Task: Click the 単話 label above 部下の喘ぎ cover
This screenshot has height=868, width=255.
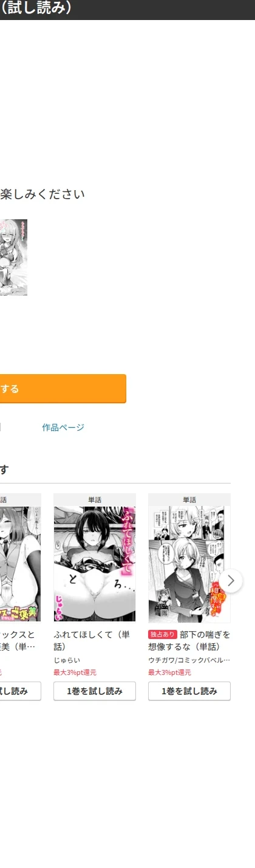Action: (x=189, y=500)
